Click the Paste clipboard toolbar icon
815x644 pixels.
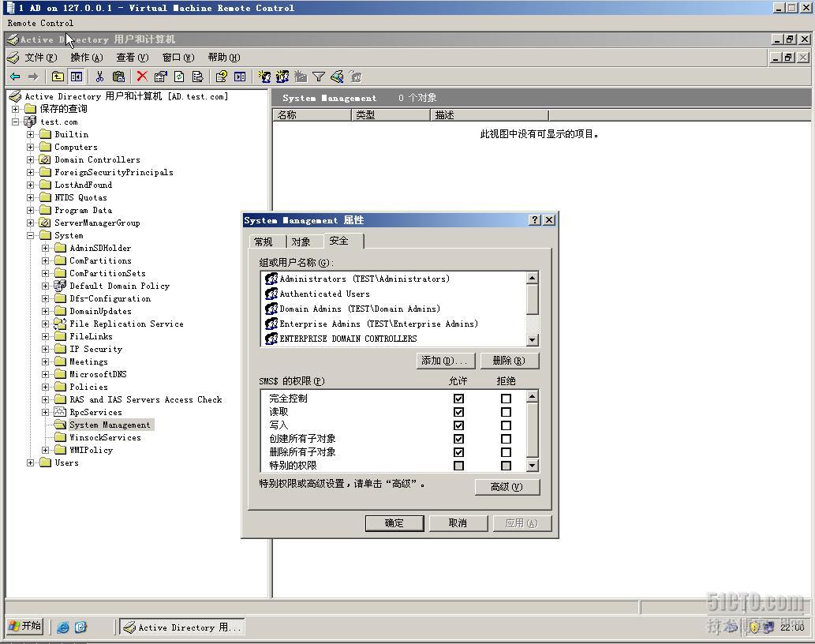(x=118, y=77)
